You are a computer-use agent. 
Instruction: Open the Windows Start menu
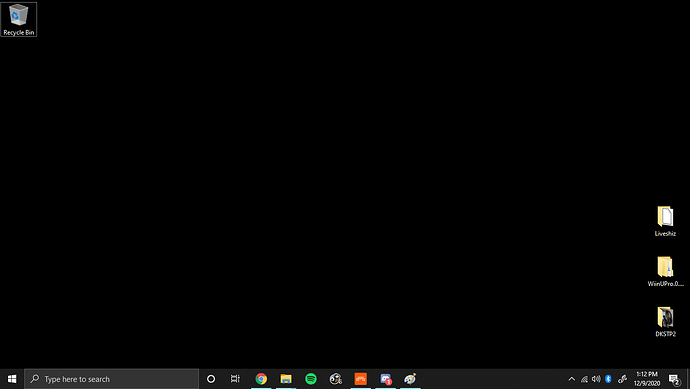(12, 379)
